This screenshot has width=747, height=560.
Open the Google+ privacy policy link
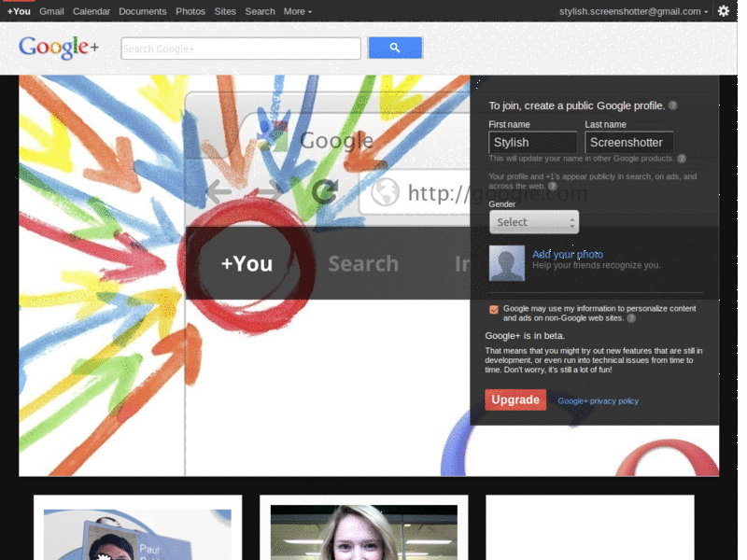[x=598, y=401]
